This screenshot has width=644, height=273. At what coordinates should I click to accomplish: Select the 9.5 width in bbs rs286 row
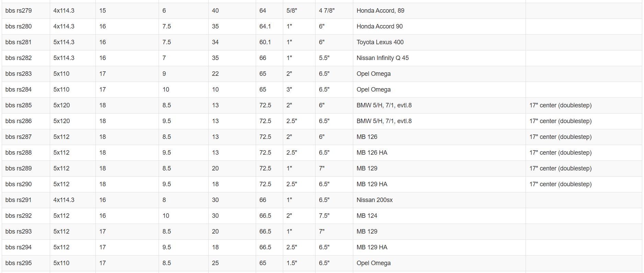pos(183,121)
